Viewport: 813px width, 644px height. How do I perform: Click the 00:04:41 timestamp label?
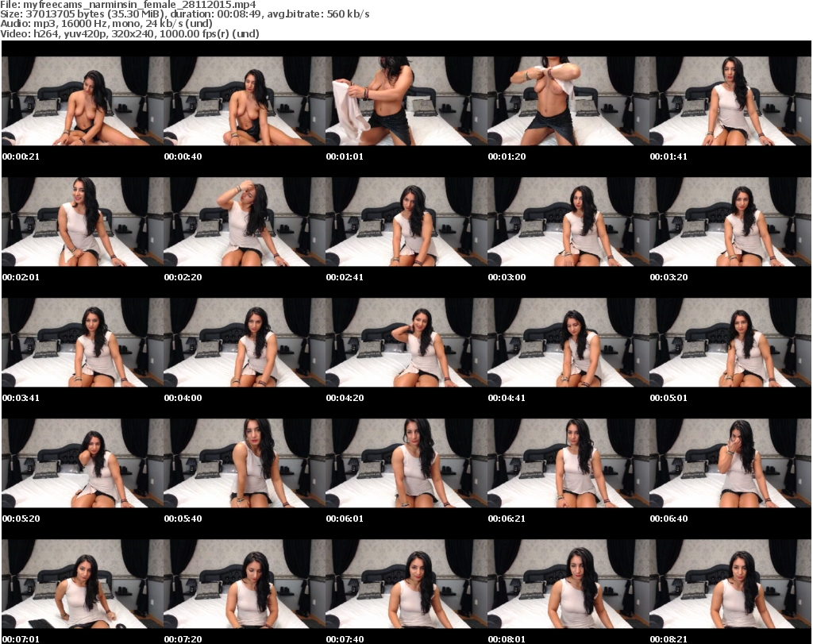click(x=507, y=398)
